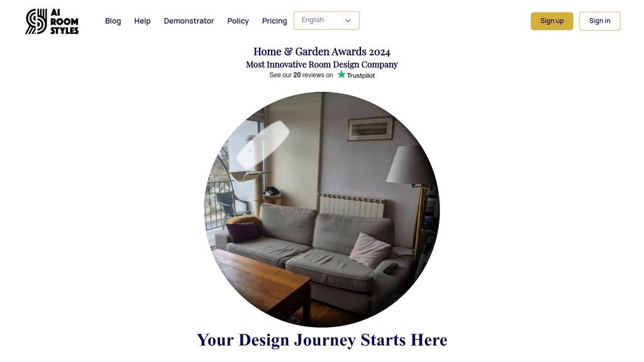Click 'Your Design Journey Starts Here' heading

pyautogui.click(x=322, y=340)
